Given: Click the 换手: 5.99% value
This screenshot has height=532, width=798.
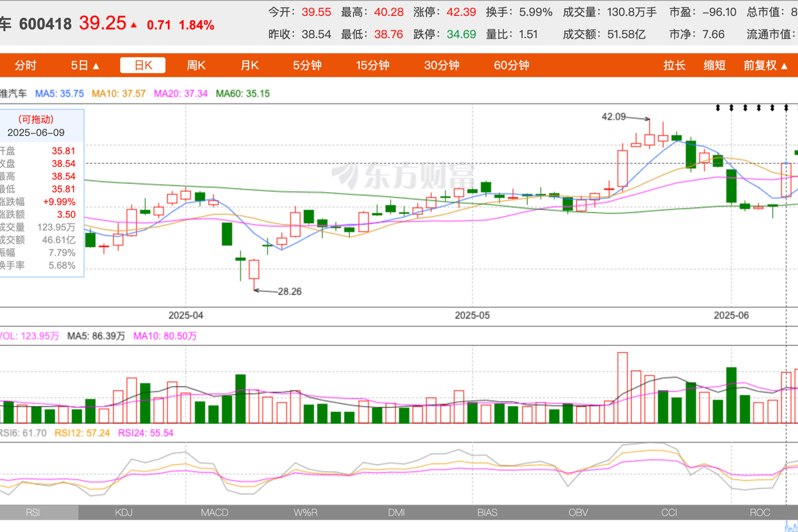Looking at the screenshot, I should tap(535, 12).
